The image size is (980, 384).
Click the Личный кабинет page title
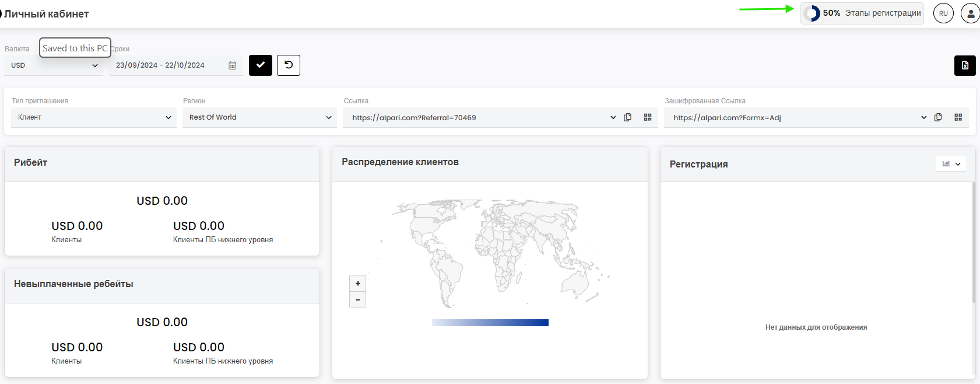coord(47,13)
